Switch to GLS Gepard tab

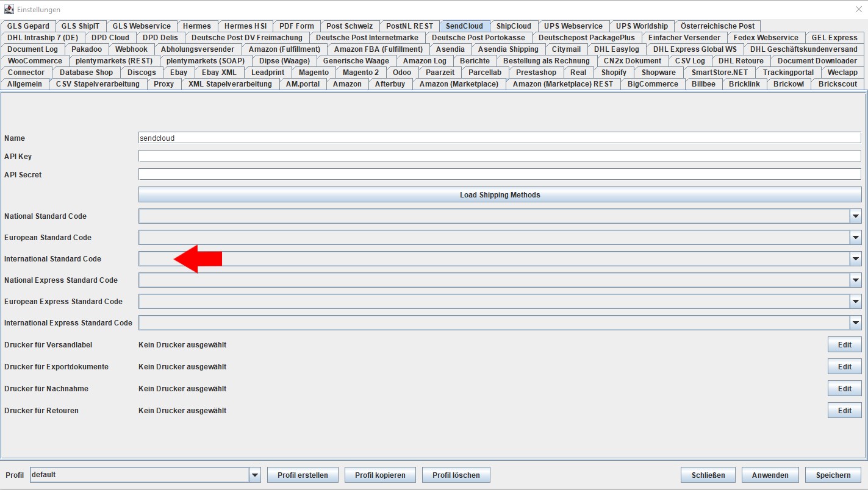click(x=28, y=26)
